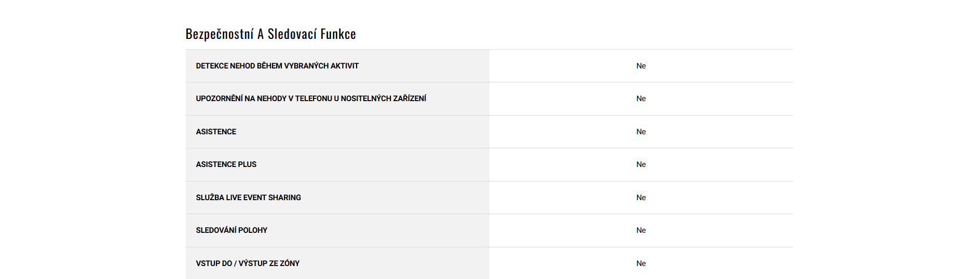The image size is (980, 279).
Task: Click the 'Ne' value for DETEKCE NEHOD row
Action: click(641, 66)
